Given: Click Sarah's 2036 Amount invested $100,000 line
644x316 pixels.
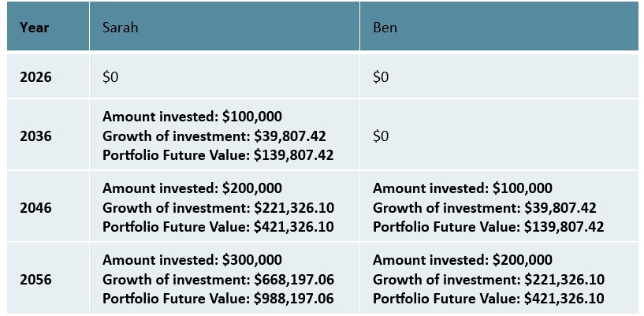Looking at the screenshot, I should (x=192, y=117).
